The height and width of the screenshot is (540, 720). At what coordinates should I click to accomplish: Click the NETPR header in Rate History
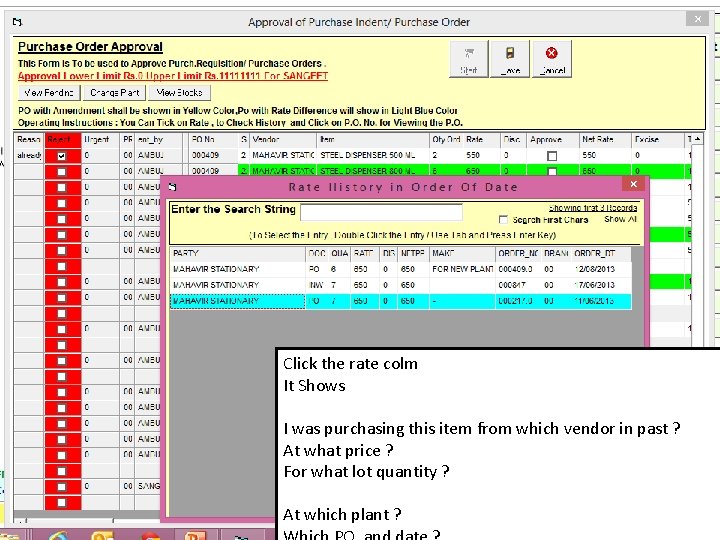click(413, 253)
